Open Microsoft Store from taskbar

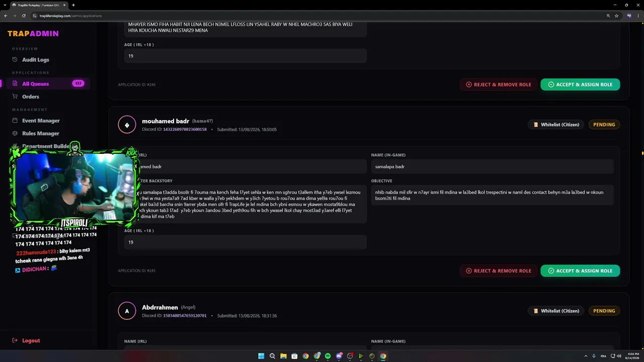(x=294, y=356)
